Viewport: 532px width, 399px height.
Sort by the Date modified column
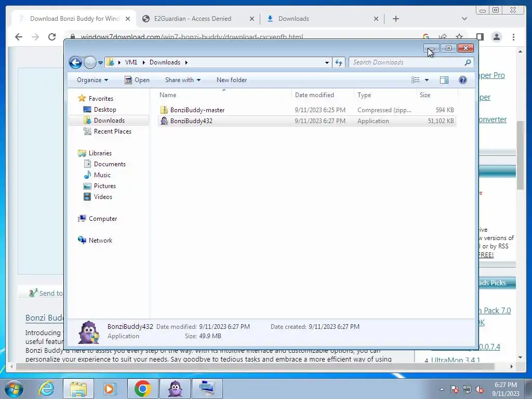point(322,95)
